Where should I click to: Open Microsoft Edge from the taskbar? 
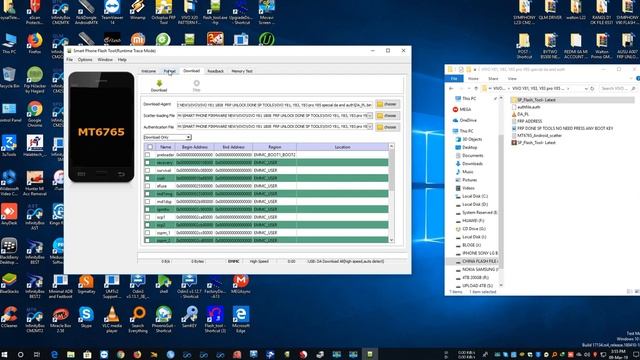click(x=54, y=355)
